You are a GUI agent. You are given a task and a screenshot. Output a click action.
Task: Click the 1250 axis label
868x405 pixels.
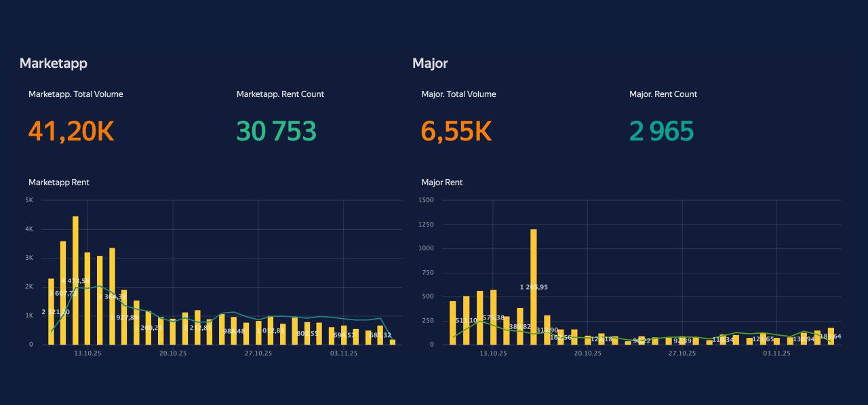pos(427,224)
